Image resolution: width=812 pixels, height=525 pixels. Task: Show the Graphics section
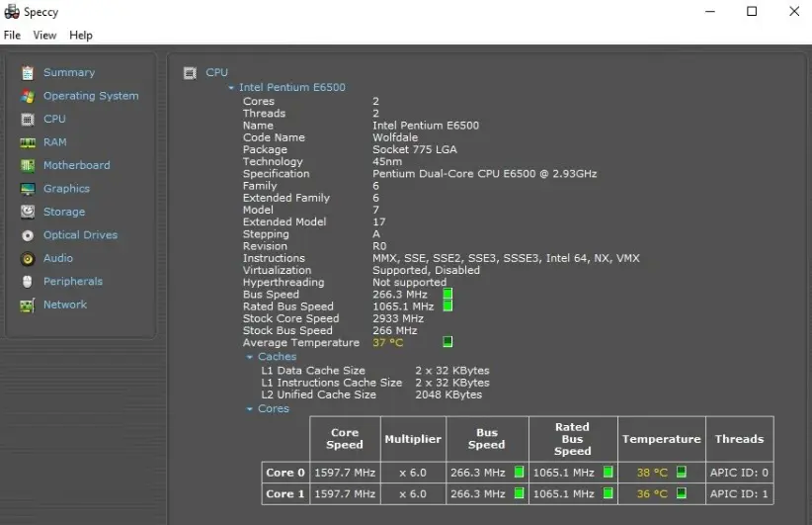point(67,189)
